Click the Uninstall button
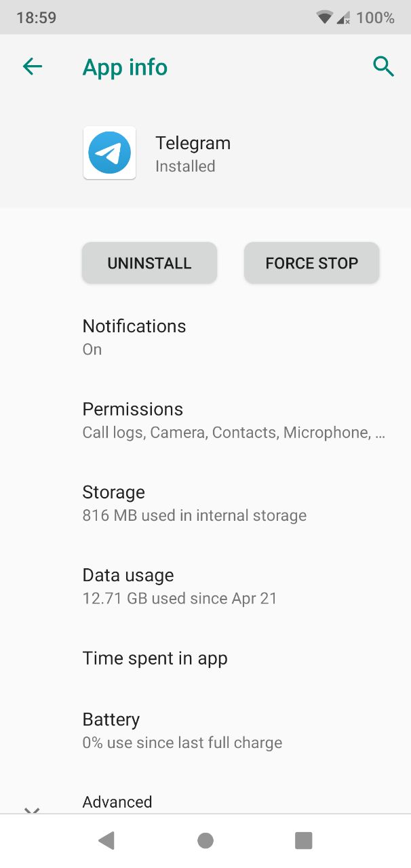Viewport: 411px width, 868px height. click(x=149, y=263)
